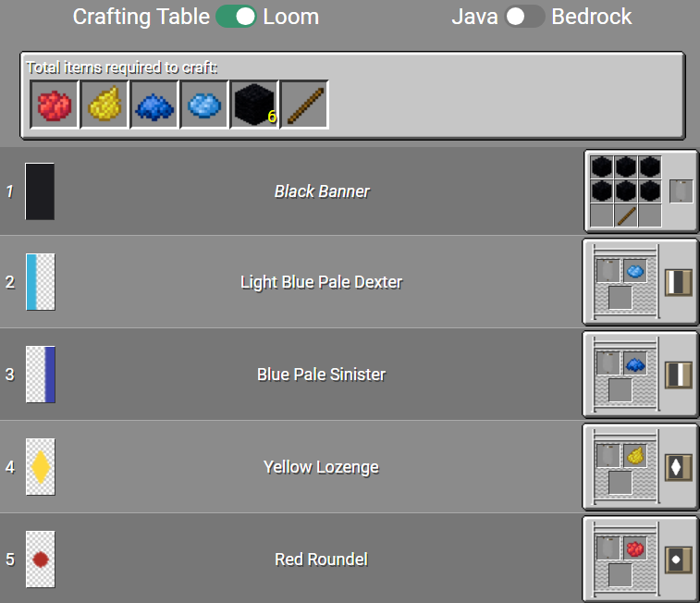Click the red dye icon in required items
Viewport: 700px width, 603px height.
[55, 105]
